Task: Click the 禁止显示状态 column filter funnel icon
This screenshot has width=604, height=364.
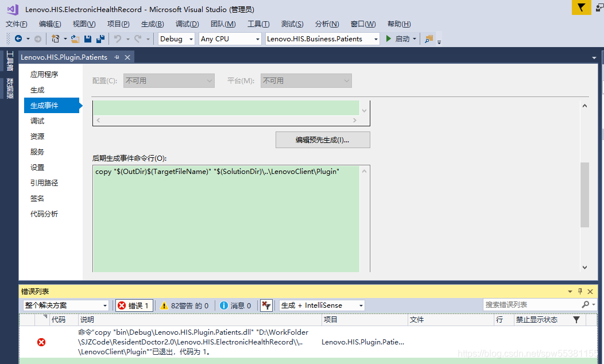Action: tap(576, 320)
